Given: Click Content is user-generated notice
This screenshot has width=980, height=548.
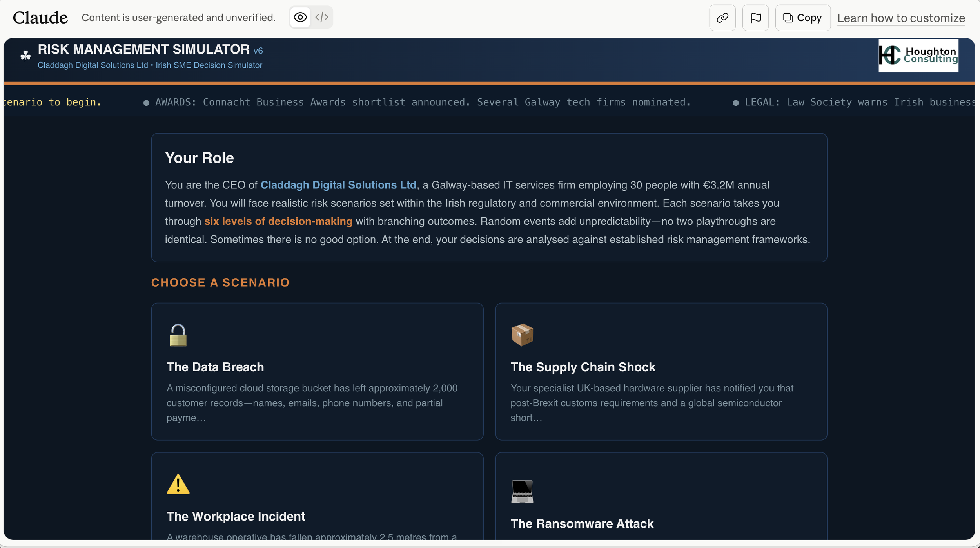Looking at the screenshot, I should coord(178,18).
